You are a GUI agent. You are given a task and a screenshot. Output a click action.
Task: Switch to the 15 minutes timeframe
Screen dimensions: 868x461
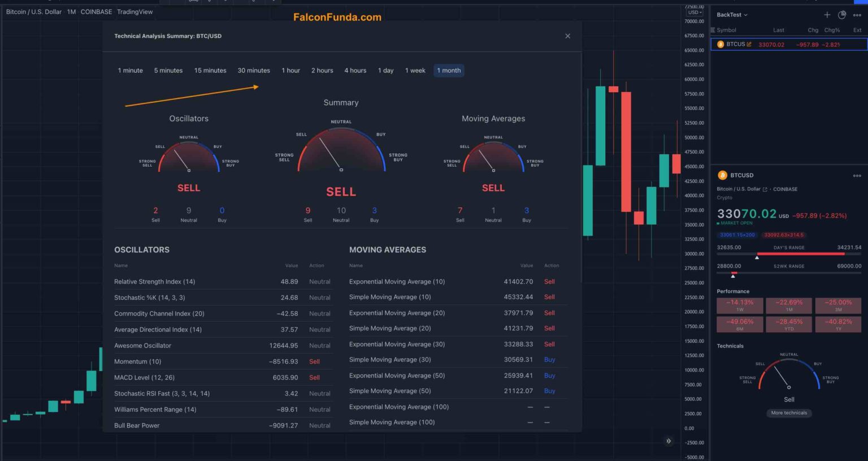click(x=210, y=71)
